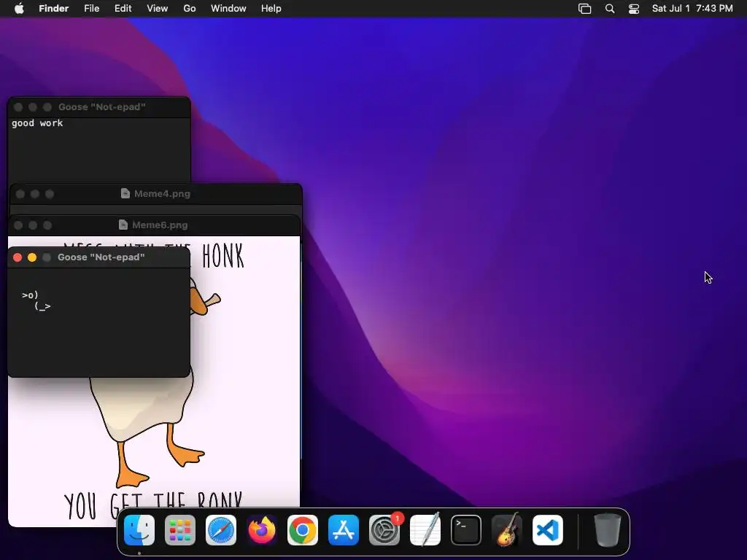Click the HONK text in the meme image

(223, 256)
